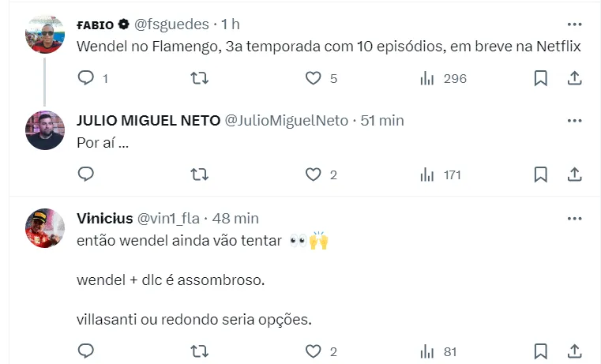This screenshot has height=364, width=601.
Task: Reply to FABIO's Wendel tweet
Action: click(x=86, y=78)
